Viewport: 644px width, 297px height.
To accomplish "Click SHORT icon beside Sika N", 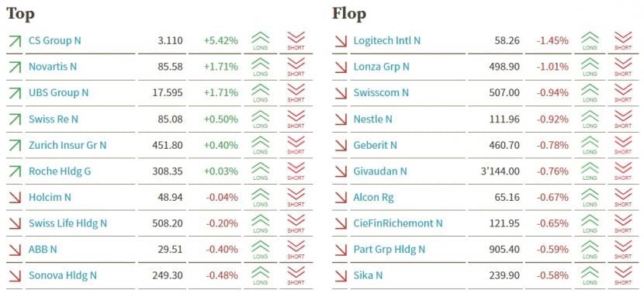I will pos(623,275).
